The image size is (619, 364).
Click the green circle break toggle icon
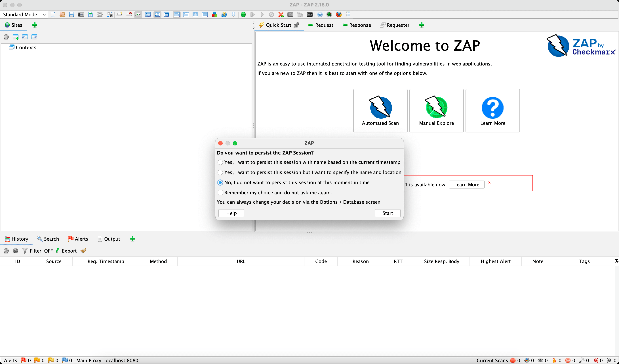click(243, 14)
